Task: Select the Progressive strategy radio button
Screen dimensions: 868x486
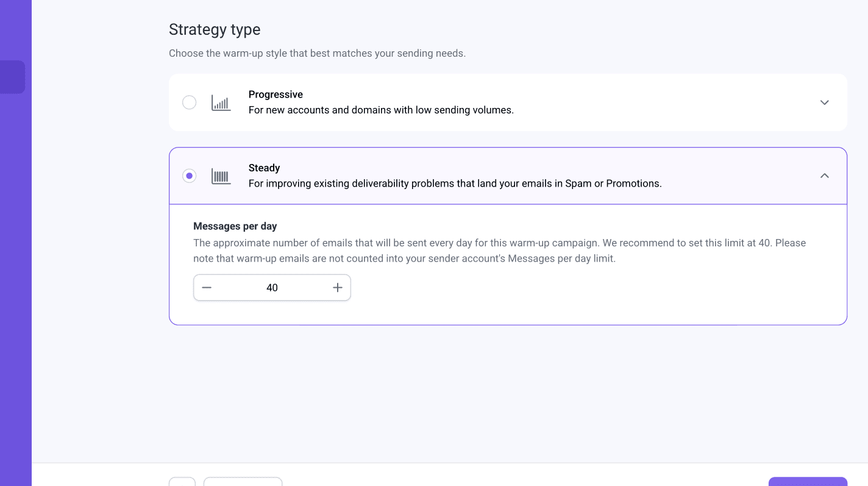Action: [x=190, y=102]
